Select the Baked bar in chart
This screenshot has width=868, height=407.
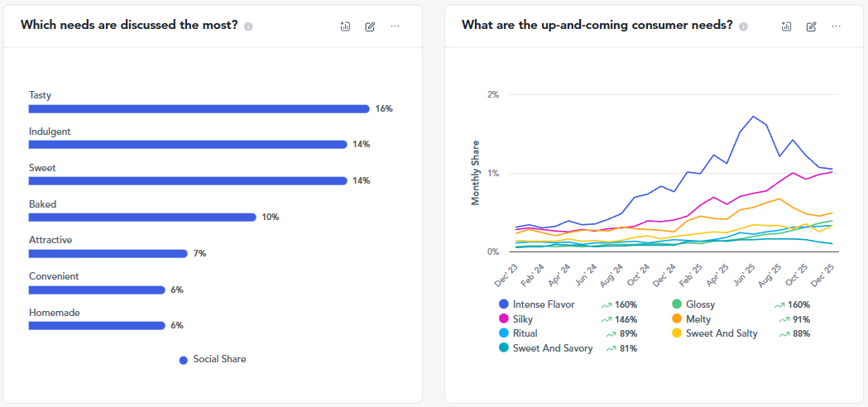coord(142,217)
